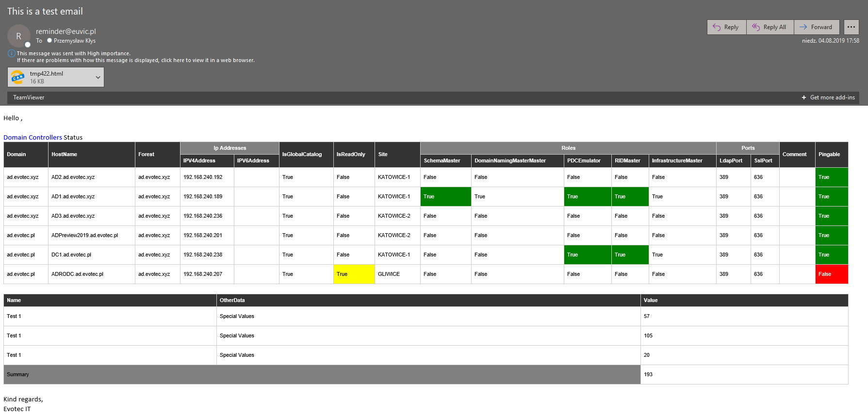Click the presence indicator next to Przemysław Kłys
This screenshot has height=415, width=868.
[49, 41]
